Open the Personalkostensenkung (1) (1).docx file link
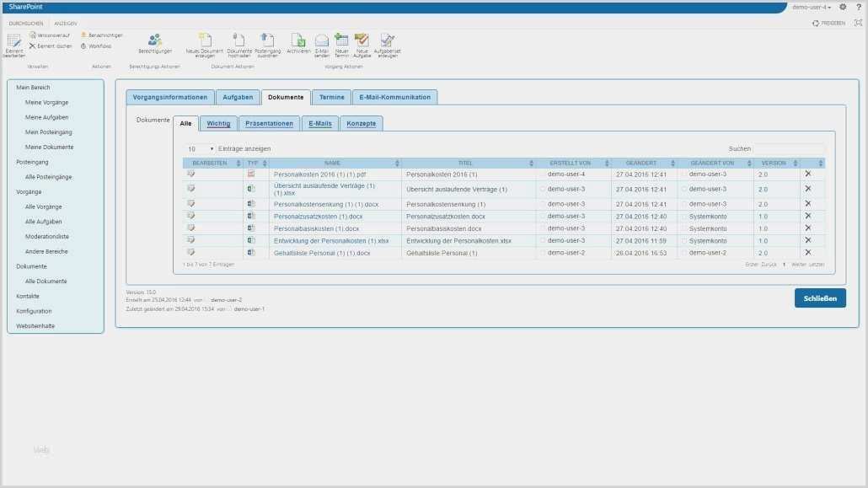The height and width of the screenshot is (488, 868). coord(326,205)
